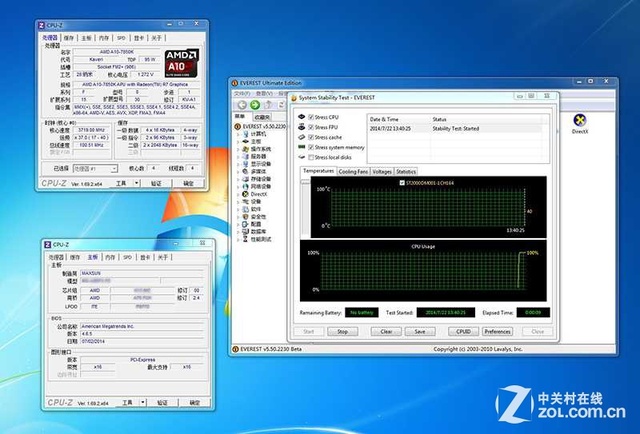Click the CPUID button
This screenshot has width=640, height=434.
coord(463,332)
